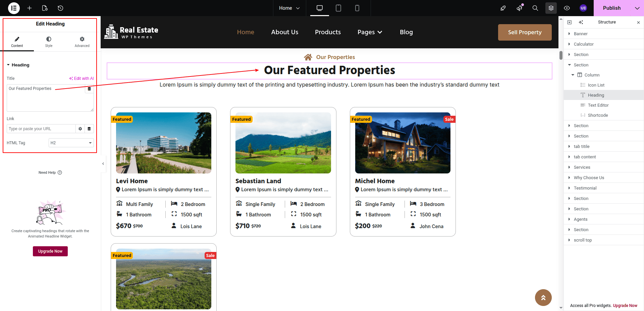The image size is (644, 311).
Task: Click the Link URL input field
Action: coord(41,129)
